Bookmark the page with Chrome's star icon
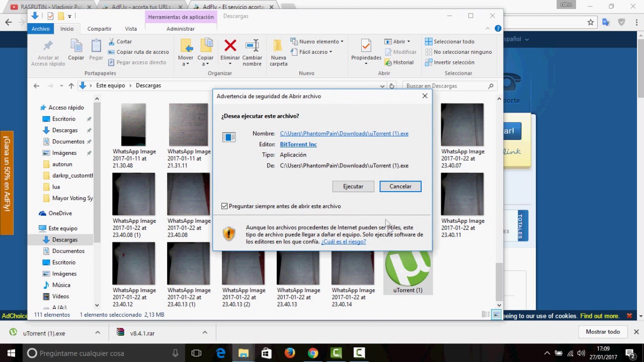 (x=591, y=22)
